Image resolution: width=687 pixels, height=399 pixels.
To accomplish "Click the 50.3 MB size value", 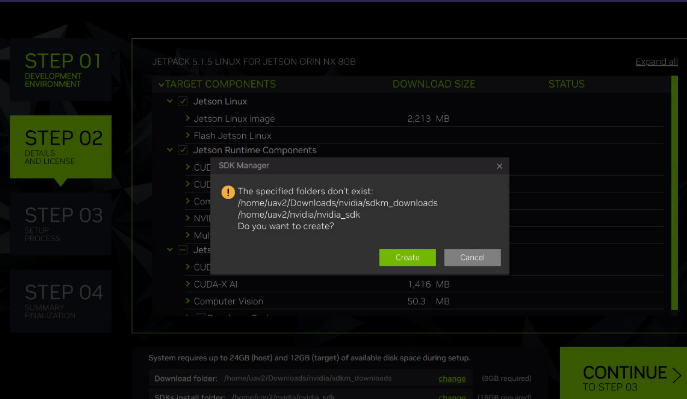I will tap(428, 301).
